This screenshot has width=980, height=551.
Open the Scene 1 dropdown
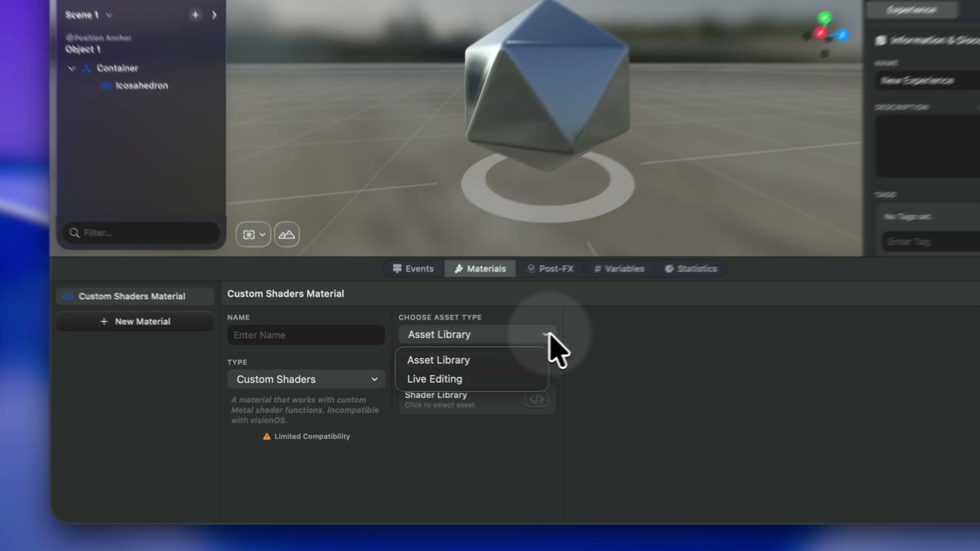[x=88, y=15]
